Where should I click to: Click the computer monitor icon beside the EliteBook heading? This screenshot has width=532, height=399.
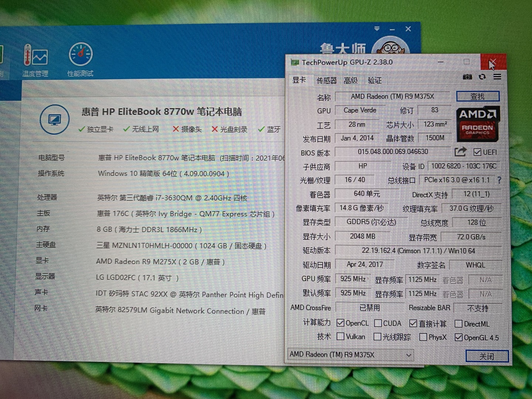pyautogui.click(x=55, y=120)
